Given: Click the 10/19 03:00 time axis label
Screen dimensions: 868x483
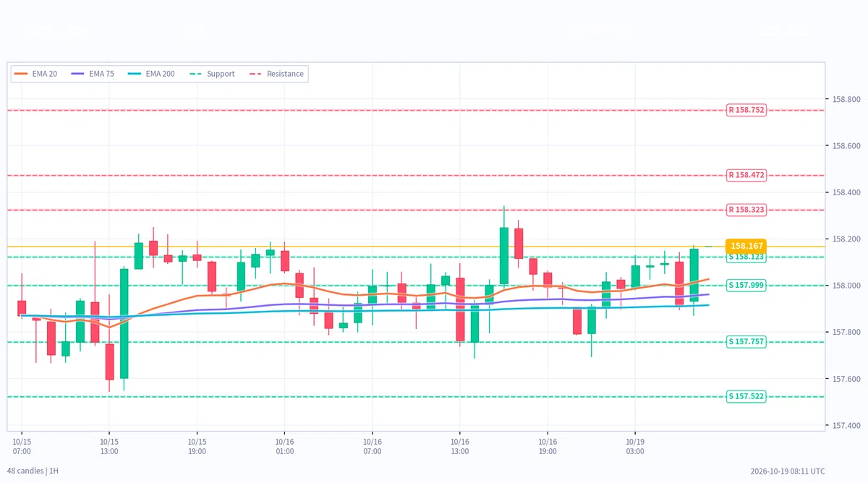Looking at the screenshot, I should coord(635,446).
